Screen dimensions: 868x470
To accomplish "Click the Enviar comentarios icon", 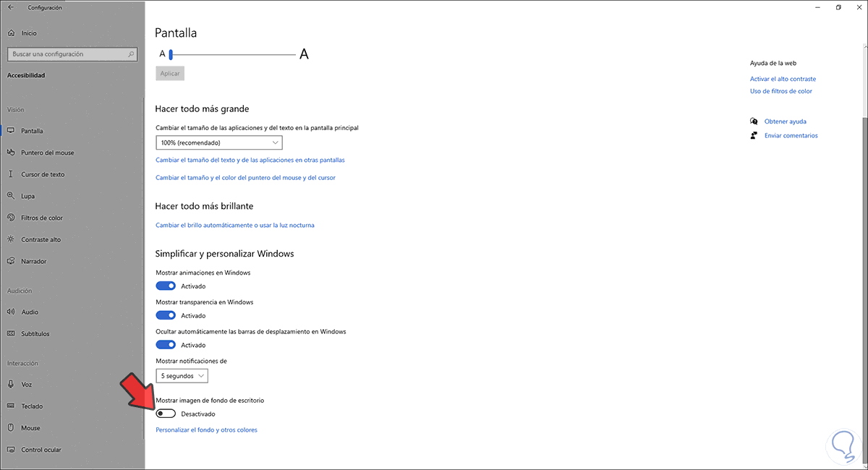I will [x=754, y=135].
